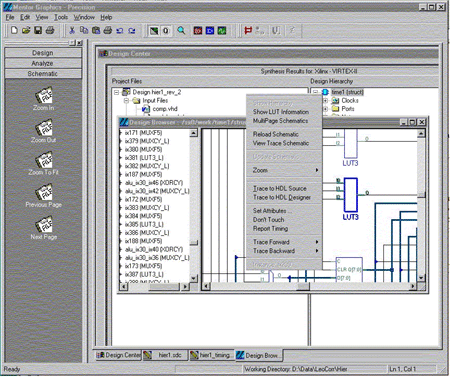This screenshot has width=450, height=377.
Task: Open a file with the folder icon
Action: click(26, 31)
